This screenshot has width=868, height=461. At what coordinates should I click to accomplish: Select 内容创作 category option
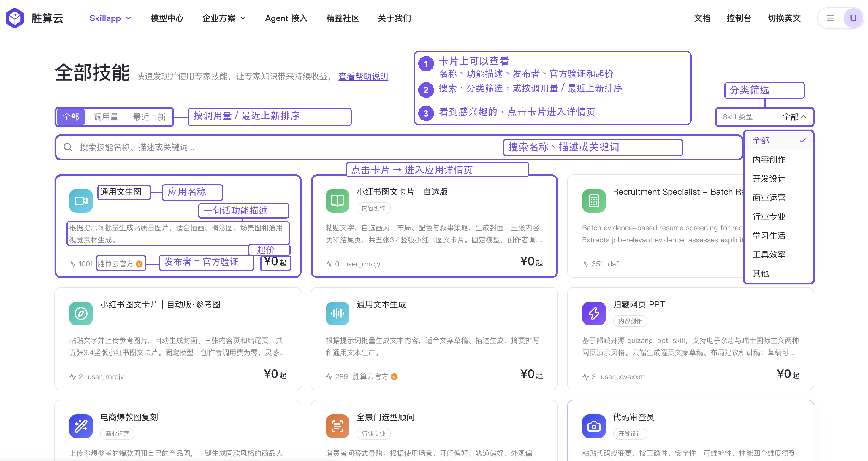pyautogui.click(x=778, y=160)
